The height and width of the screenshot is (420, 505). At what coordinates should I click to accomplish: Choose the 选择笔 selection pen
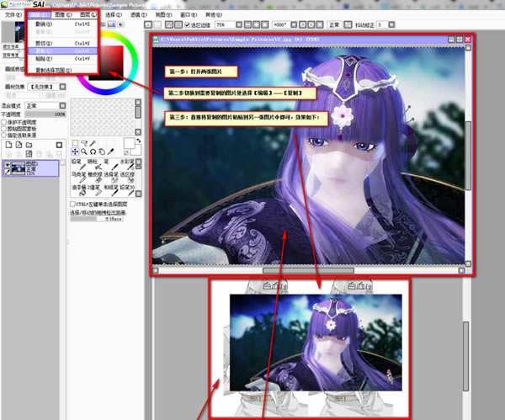pos(111,177)
